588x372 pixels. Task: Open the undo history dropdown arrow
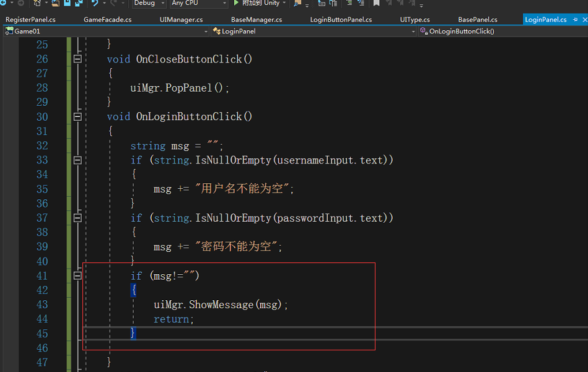coord(104,3)
